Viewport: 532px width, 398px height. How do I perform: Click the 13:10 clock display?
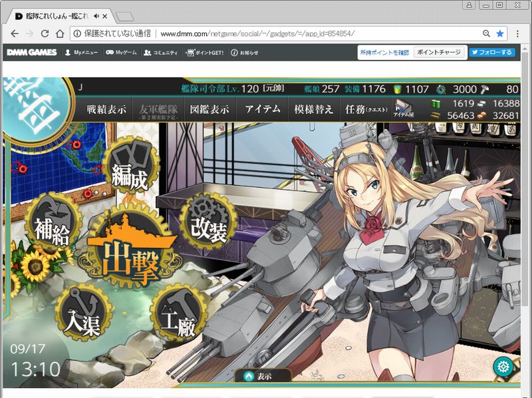(x=36, y=369)
